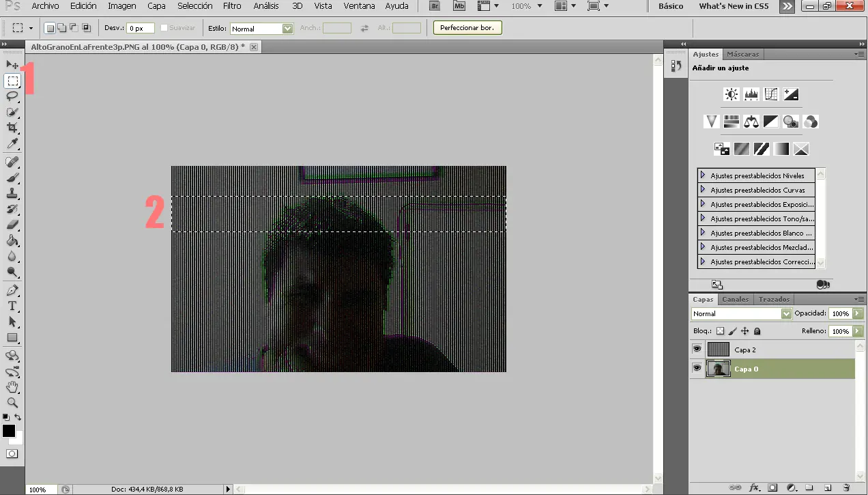This screenshot has width=868, height=495.
Task: Add a Color Balance adjustment
Action: point(751,122)
